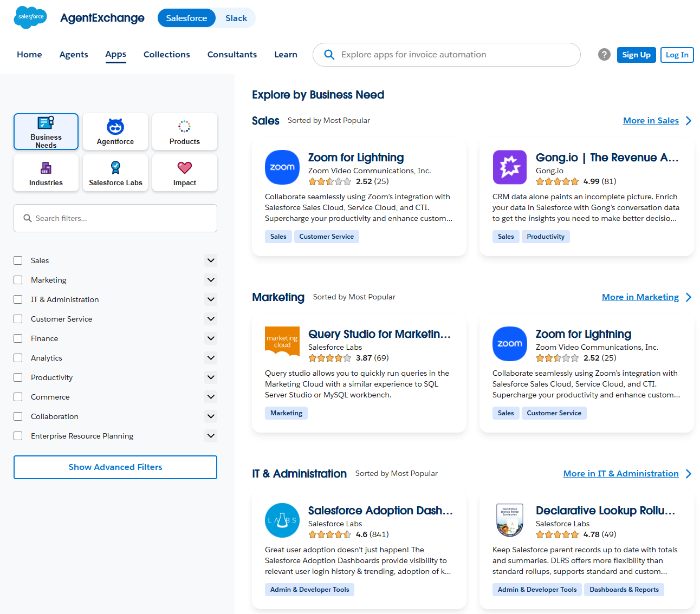The image size is (700, 614).
Task: Open the More in Marketing link
Action: [x=640, y=297]
